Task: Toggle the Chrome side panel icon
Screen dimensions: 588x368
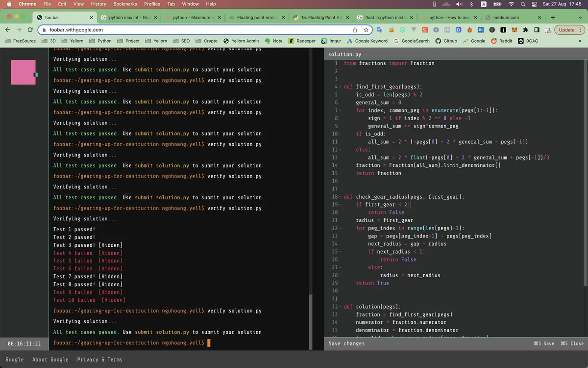Action: click(x=537, y=30)
